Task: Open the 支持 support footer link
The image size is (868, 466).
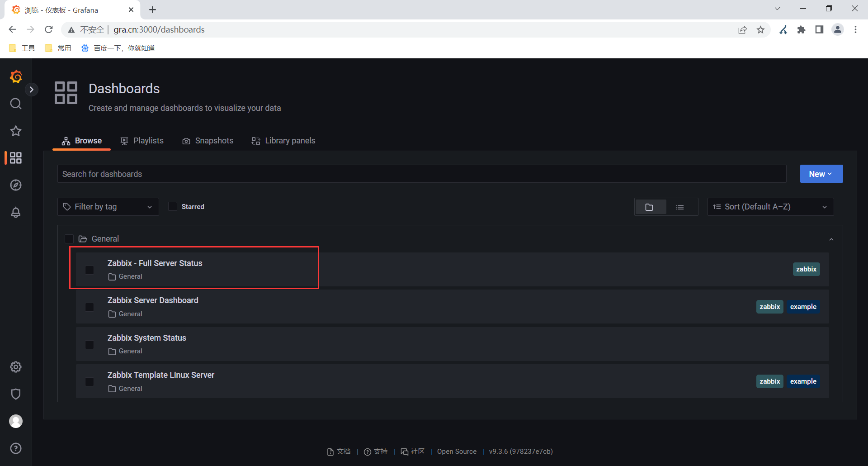Action: click(376, 452)
